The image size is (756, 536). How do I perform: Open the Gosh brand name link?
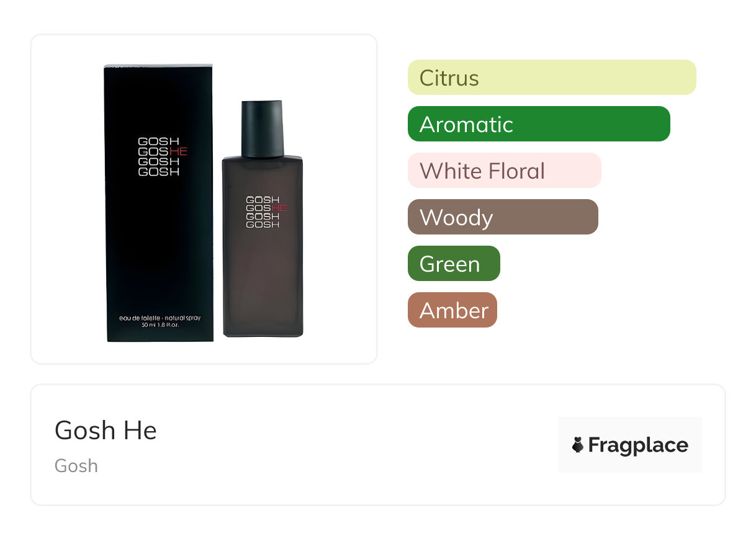coord(76,466)
